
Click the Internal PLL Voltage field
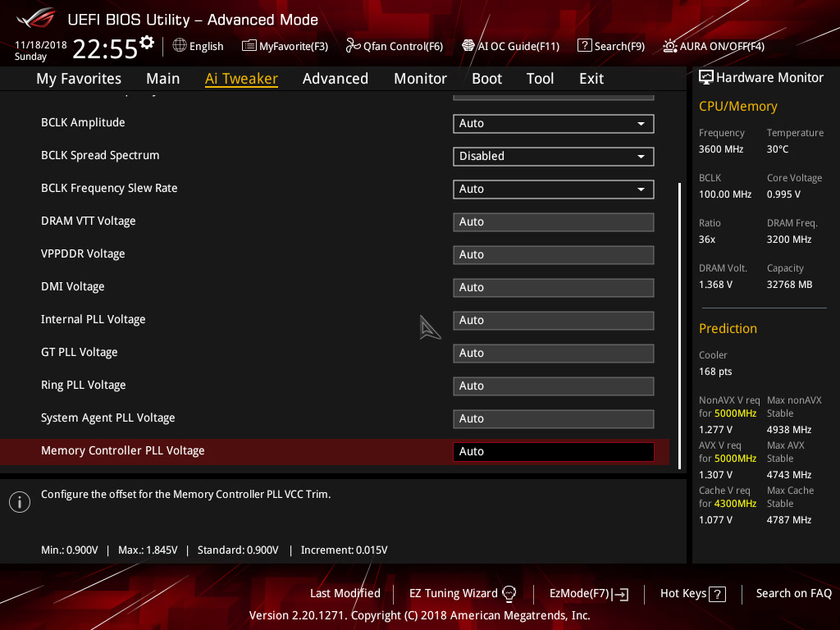[554, 321]
